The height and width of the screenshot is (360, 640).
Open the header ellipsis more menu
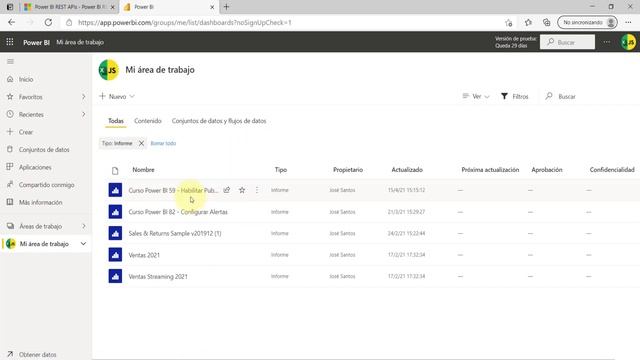tap(607, 42)
